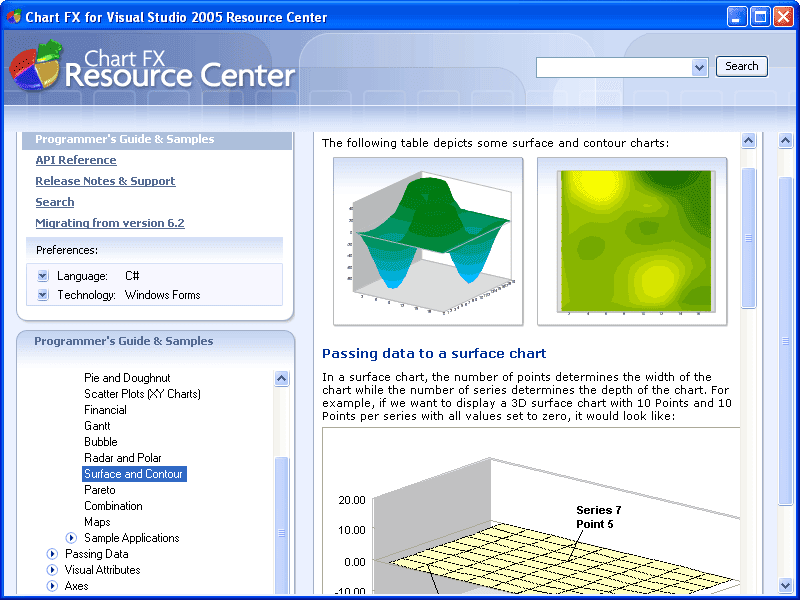Image resolution: width=800 pixels, height=600 pixels.
Task: Click Passing Data tree label
Action: 96,554
